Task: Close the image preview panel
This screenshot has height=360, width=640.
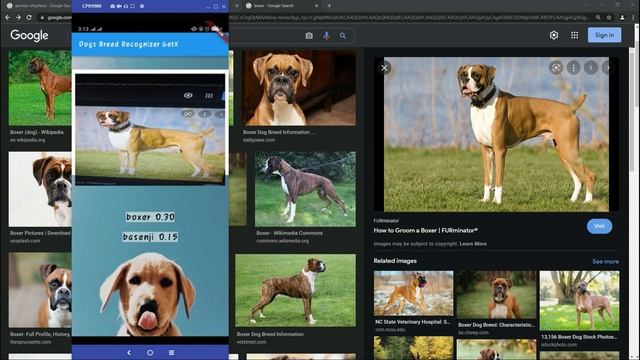Action: click(x=384, y=68)
